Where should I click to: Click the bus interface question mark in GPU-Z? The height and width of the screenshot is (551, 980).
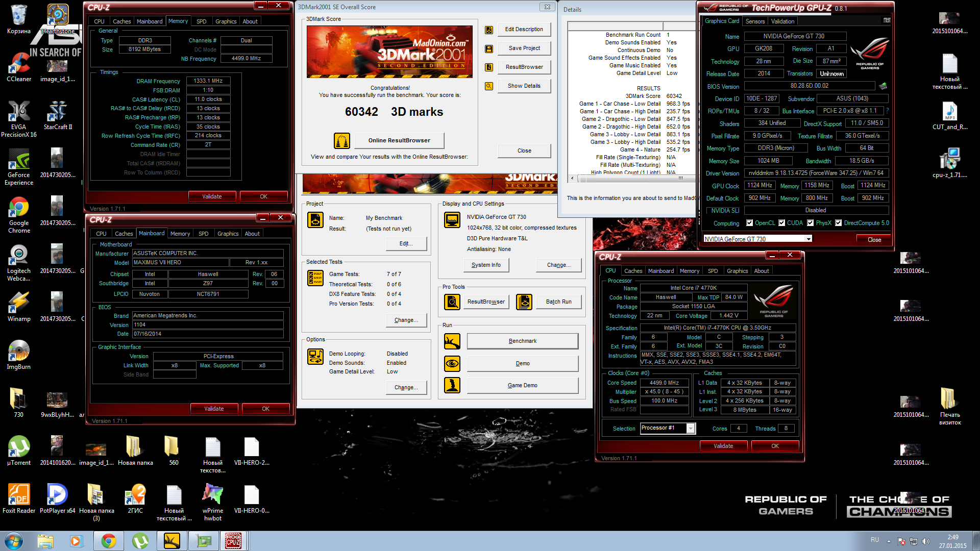pos(887,111)
